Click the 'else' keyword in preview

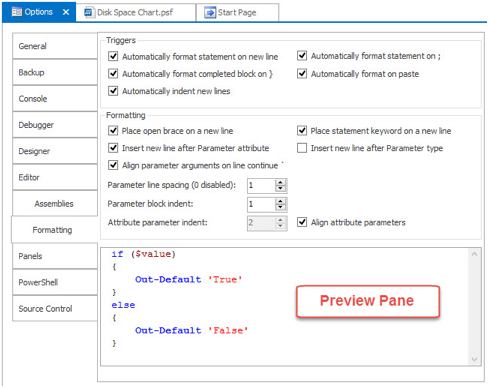click(123, 305)
